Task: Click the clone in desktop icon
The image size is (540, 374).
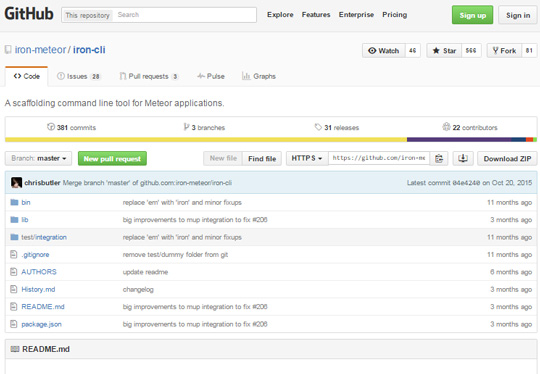Action: (463, 158)
